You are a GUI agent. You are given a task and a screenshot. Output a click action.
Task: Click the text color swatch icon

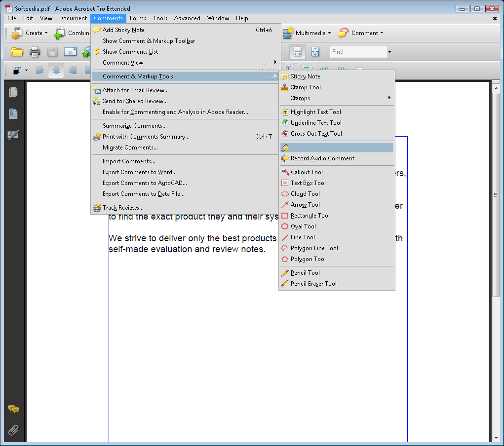tap(17, 71)
